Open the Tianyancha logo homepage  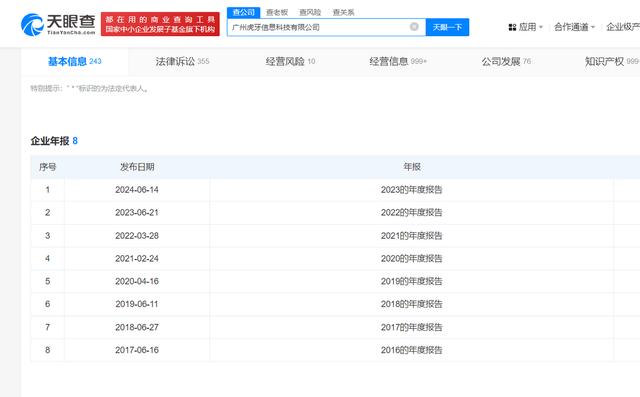(x=58, y=24)
